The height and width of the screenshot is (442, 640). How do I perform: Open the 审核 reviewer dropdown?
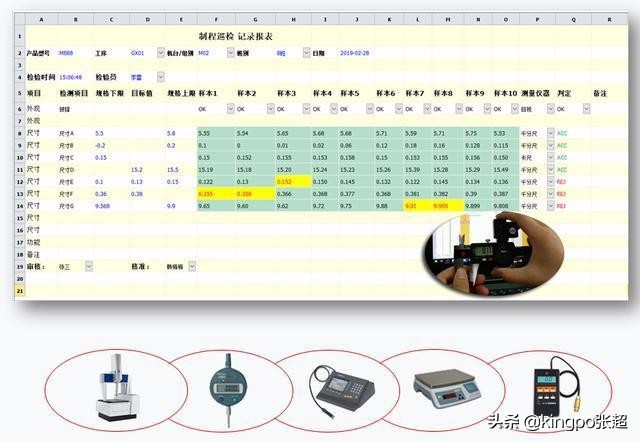[x=89, y=267]
